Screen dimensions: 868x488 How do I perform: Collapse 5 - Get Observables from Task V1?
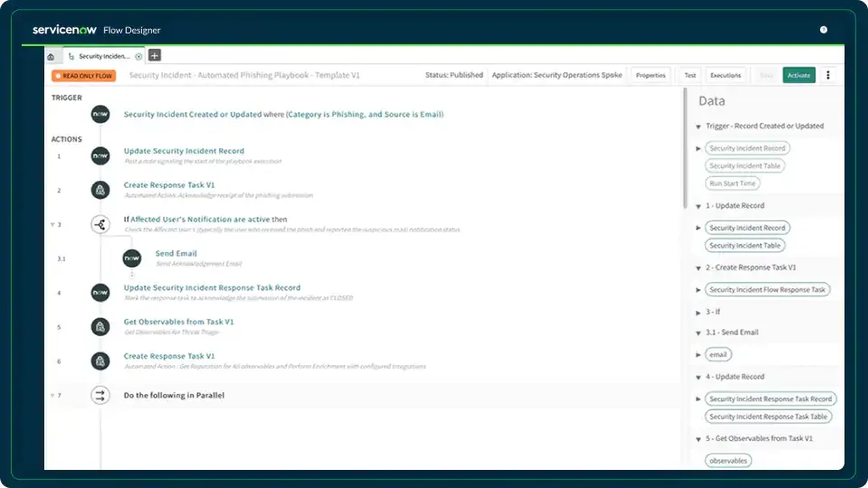[x=698, y=439]
